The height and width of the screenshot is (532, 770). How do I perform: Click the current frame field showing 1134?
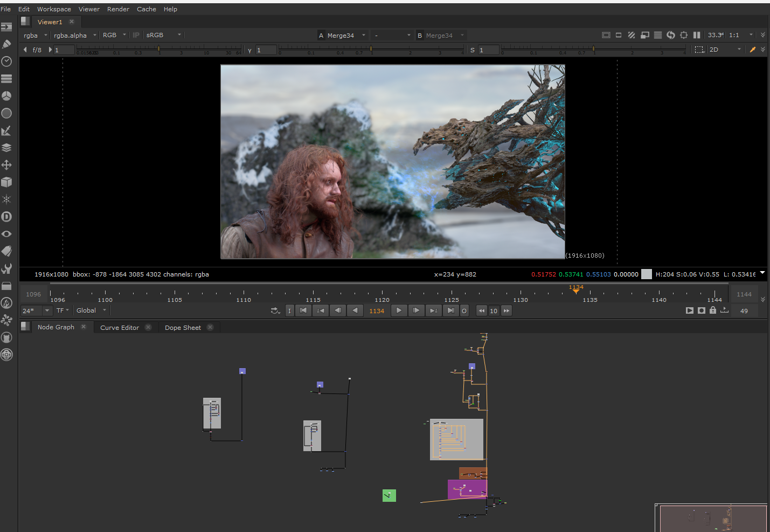pos(377,311)
